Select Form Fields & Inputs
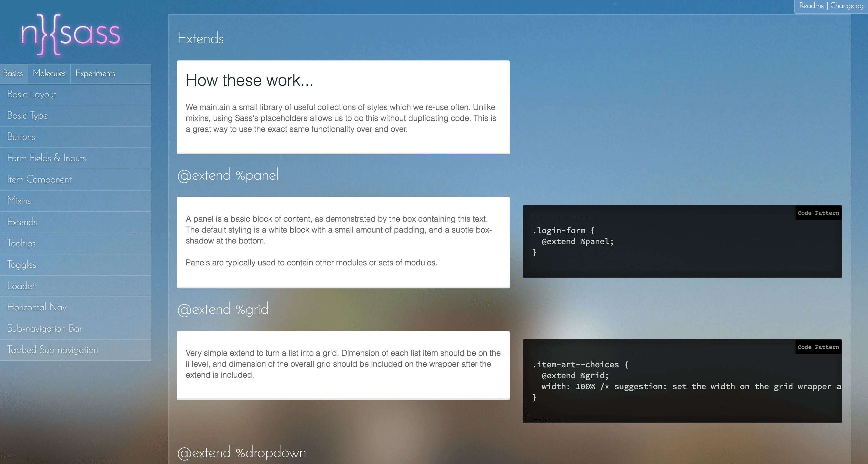Image resolution: width=868 pixels, height=464 pixels. [x=75, y=158]
